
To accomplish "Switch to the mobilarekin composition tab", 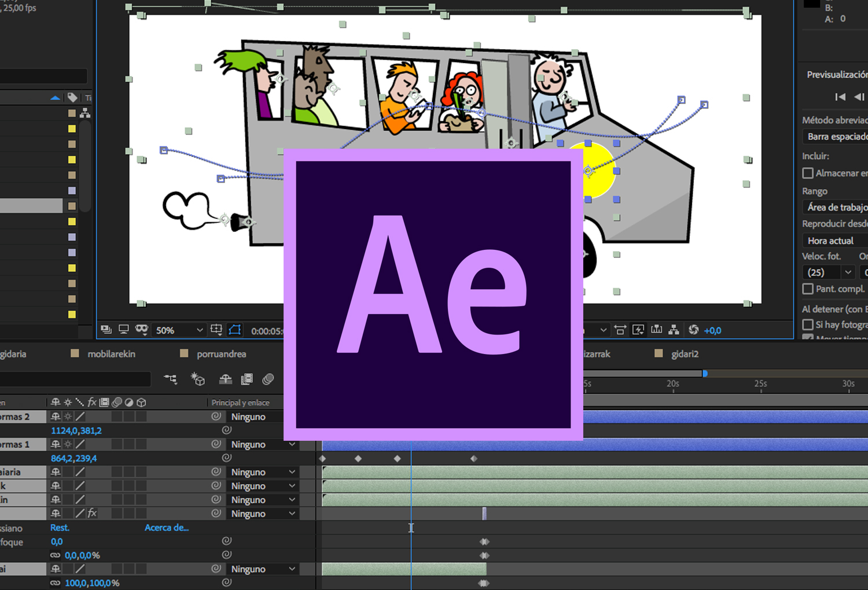I will point(111,354).
